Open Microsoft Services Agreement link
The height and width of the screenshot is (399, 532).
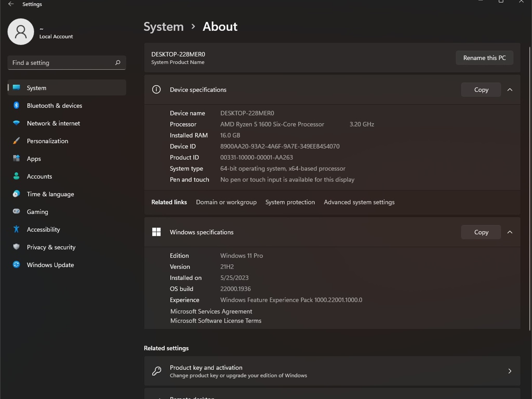tap(211, 311)
